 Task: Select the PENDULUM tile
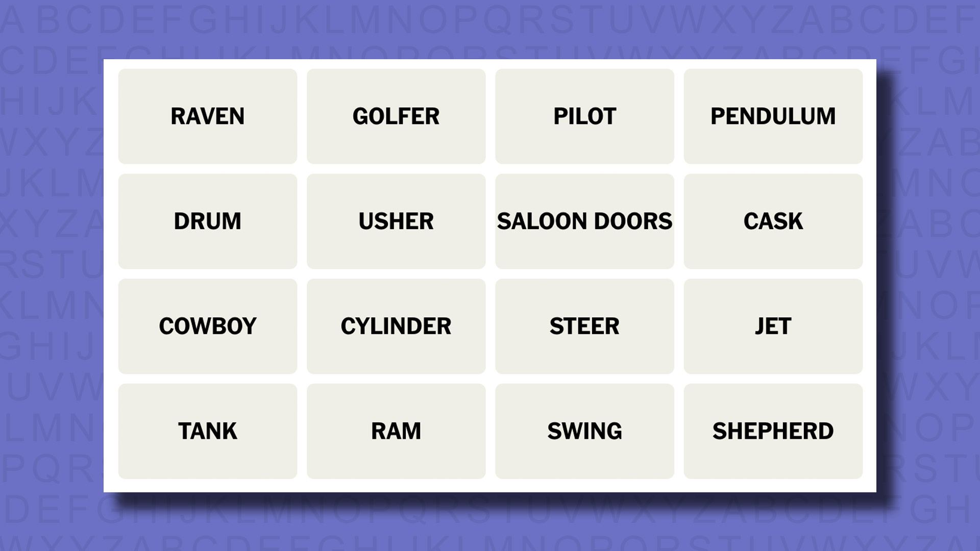[x=773, y=116]
